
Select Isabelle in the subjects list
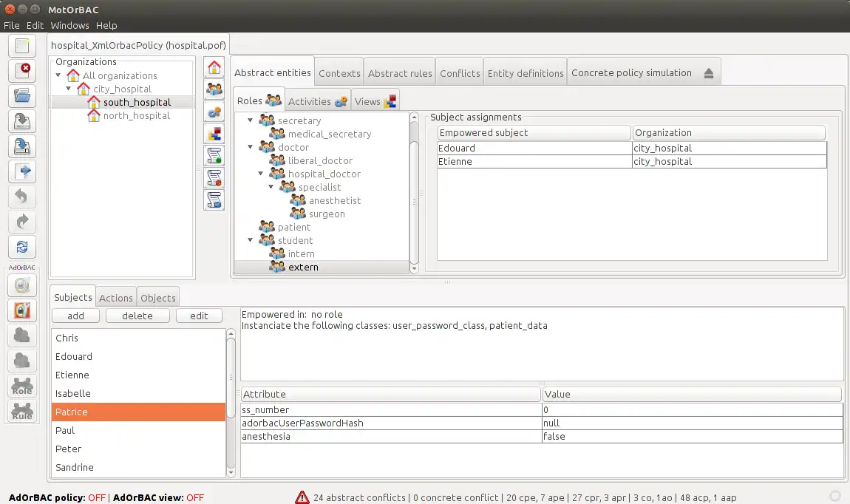coord(138,393)
